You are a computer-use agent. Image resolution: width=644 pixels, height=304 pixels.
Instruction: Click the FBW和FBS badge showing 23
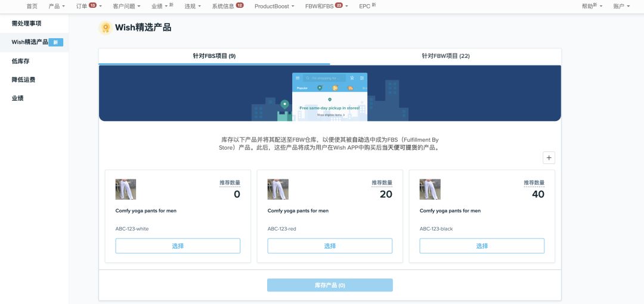(339, 5)
